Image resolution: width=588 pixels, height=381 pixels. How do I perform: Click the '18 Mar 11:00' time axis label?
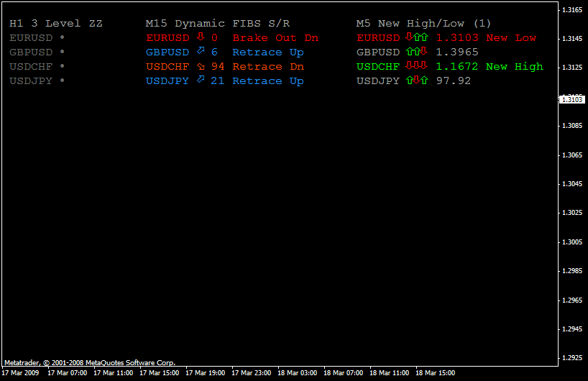point(390,373)
